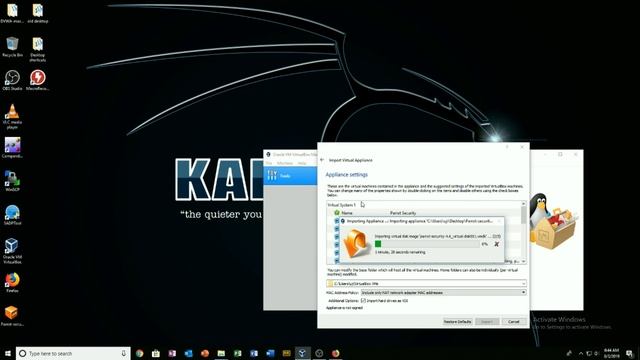Click the help question mark of the import dialog
640x360 pixels.
click(x=507, y=147)
